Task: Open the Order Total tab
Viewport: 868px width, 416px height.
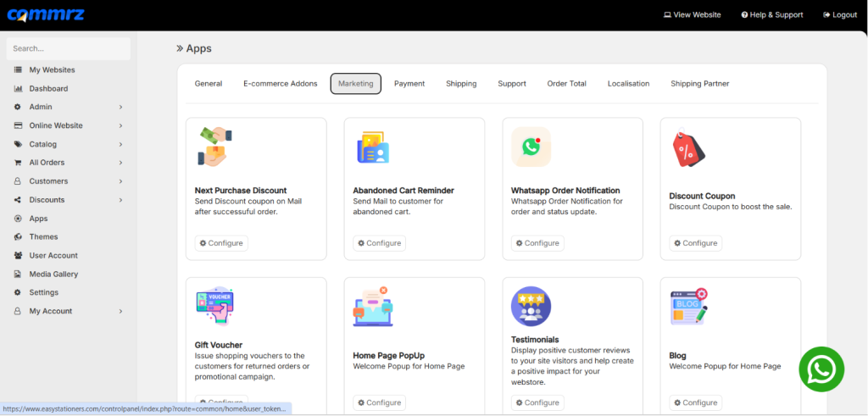Action: 567,84
